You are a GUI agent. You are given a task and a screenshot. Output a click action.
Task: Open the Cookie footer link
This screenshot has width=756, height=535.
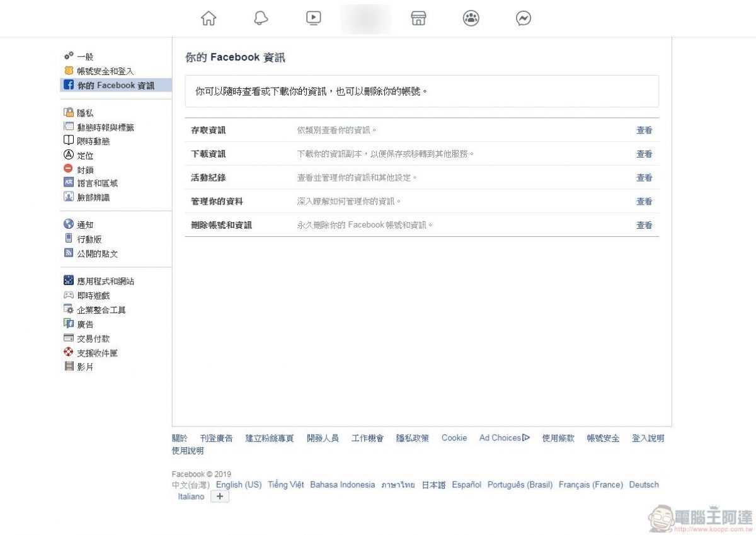click(454, 438)
